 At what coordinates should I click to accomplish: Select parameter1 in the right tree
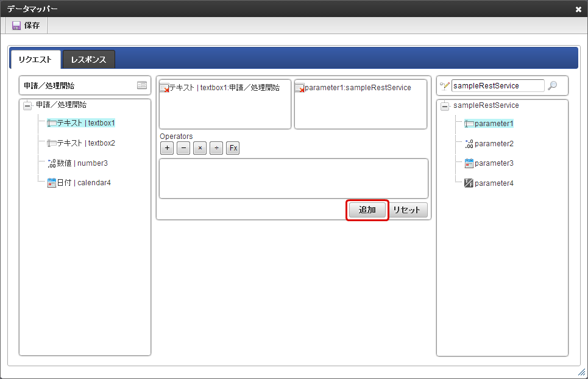(x=489, y=124)
